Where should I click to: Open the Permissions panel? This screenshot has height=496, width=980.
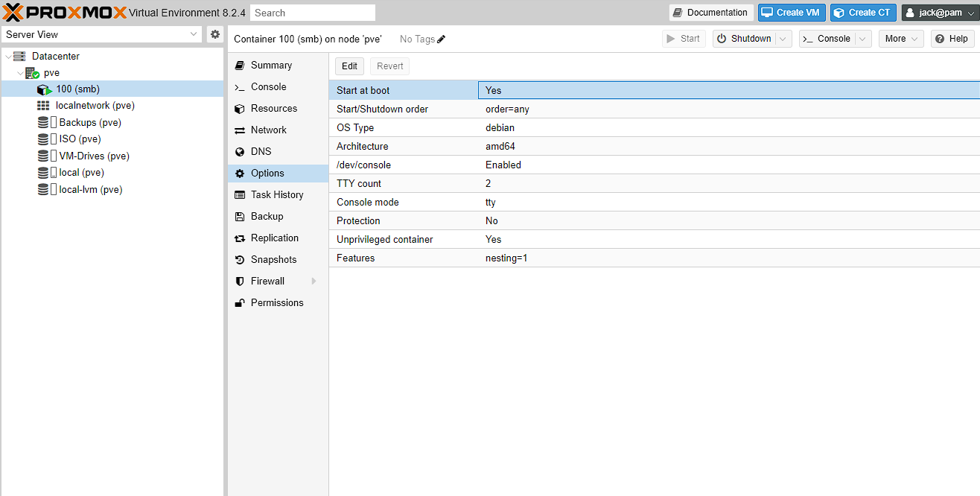(276, 302)
